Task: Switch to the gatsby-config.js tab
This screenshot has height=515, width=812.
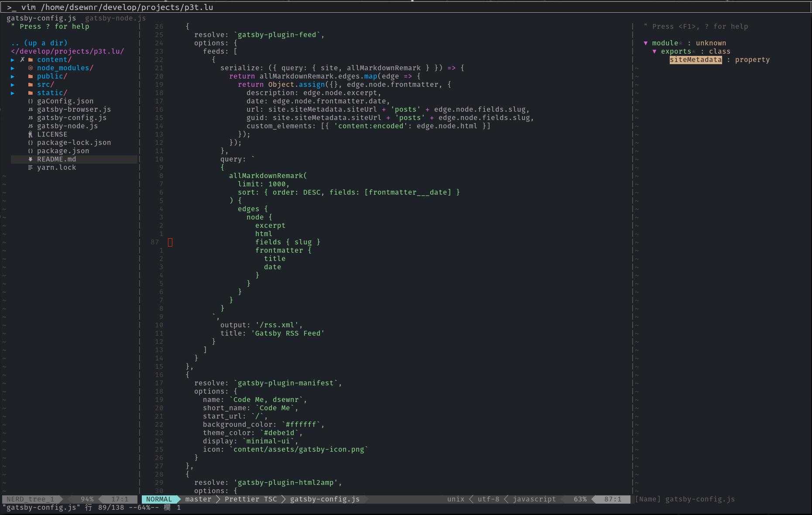Action: pos(41,18)
